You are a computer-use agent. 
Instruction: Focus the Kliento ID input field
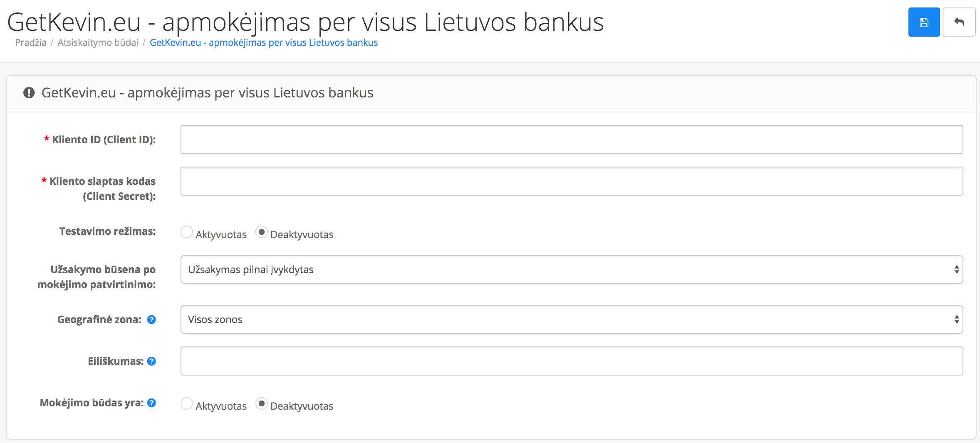572,139
